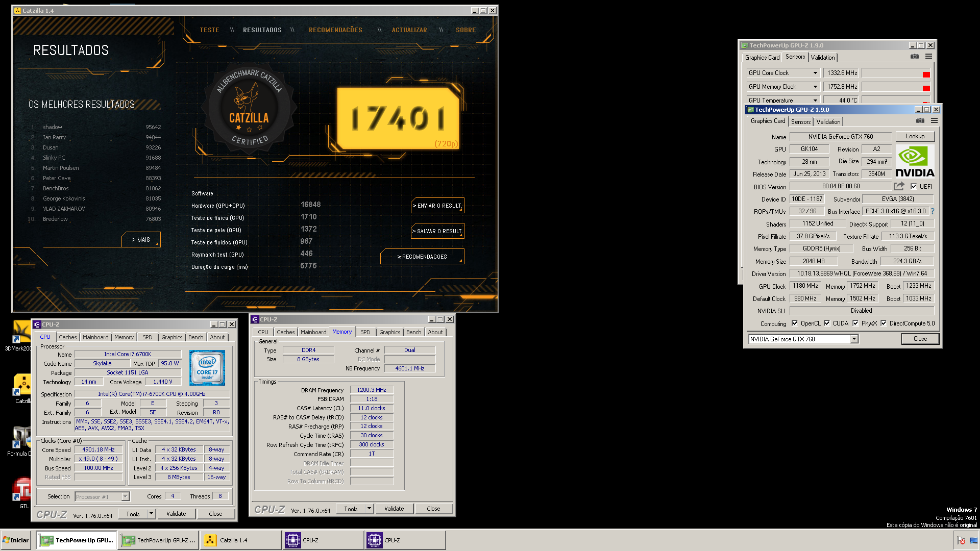Open the GTL desktop shortcut icon
The width and height of the screenshot is (980, 551).
[22, 493]
